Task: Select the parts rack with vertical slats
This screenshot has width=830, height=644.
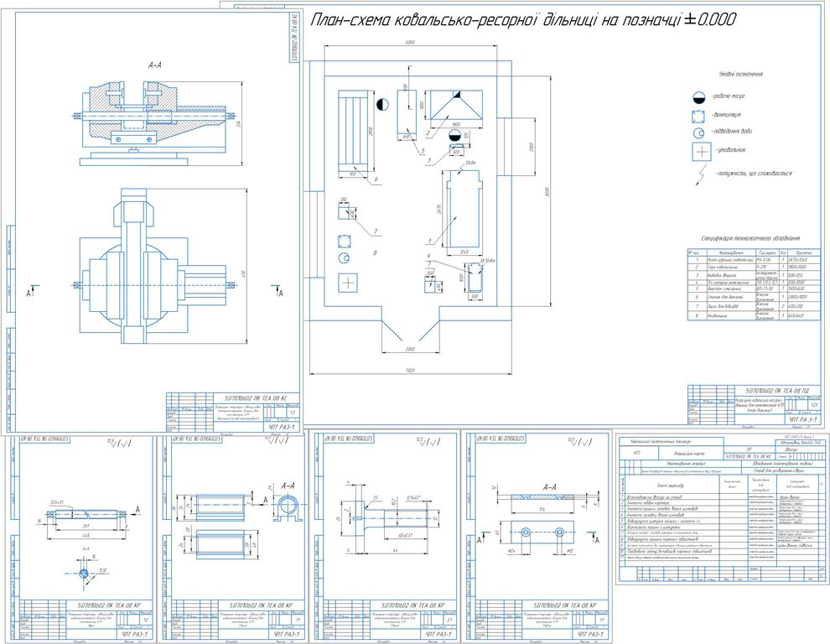Action: click(353, 131)
